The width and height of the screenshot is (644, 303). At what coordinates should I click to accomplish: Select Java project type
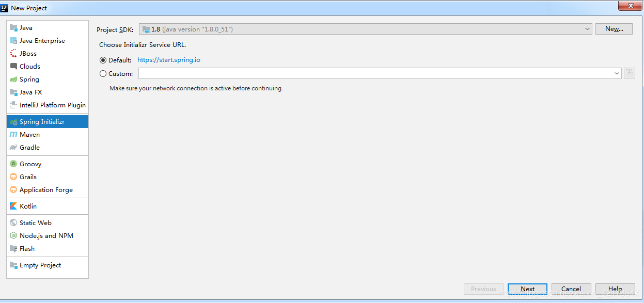(48, 28)
